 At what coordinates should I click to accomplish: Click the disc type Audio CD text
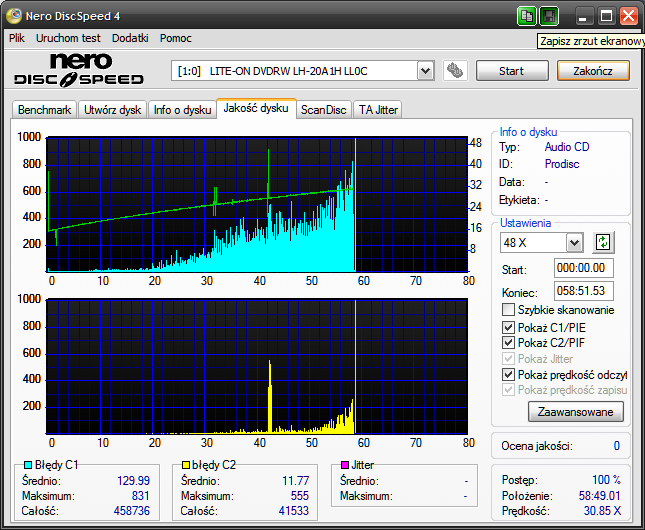point(567,147)
